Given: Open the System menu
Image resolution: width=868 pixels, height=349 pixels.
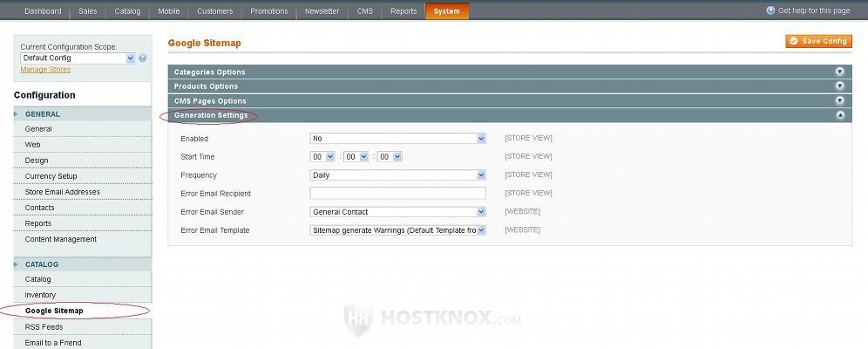Looking at the screenshot, I should coord(447,11).
